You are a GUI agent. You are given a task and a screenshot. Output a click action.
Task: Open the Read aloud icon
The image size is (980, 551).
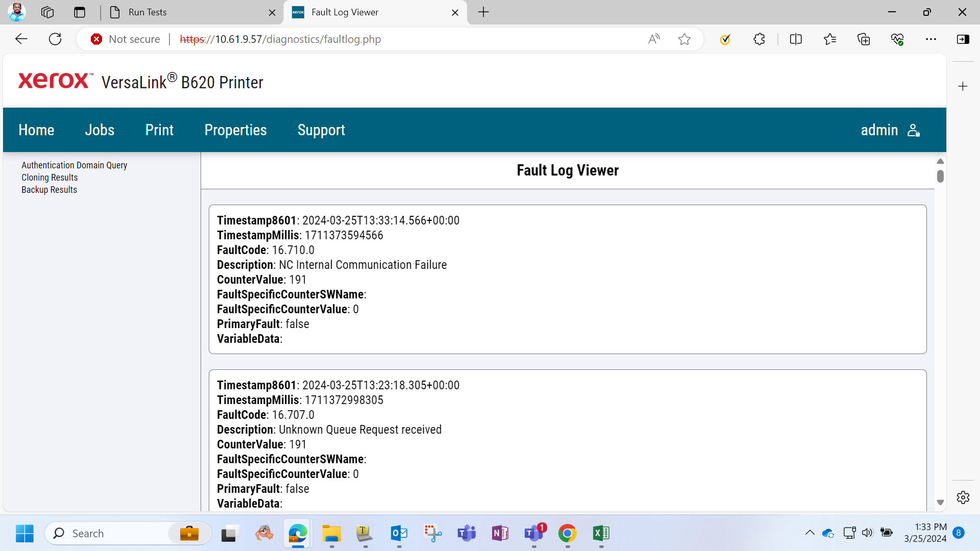tap(654, 39)
